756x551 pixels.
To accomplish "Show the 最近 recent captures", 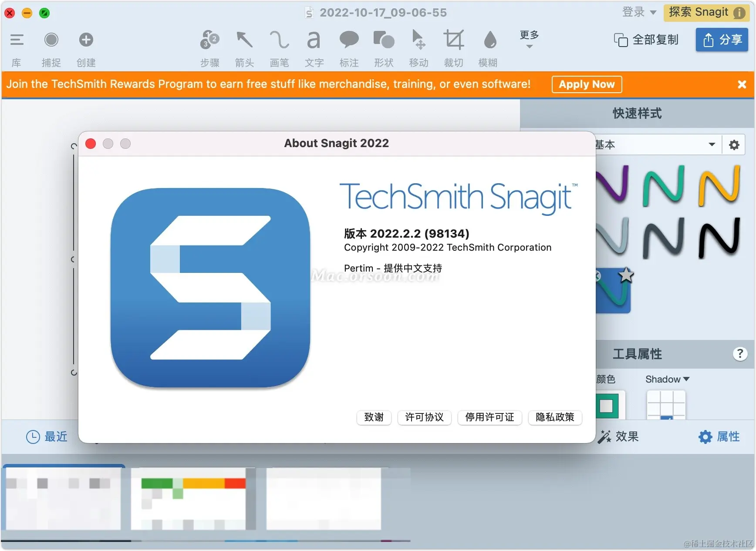I will (x=47, y=437).
